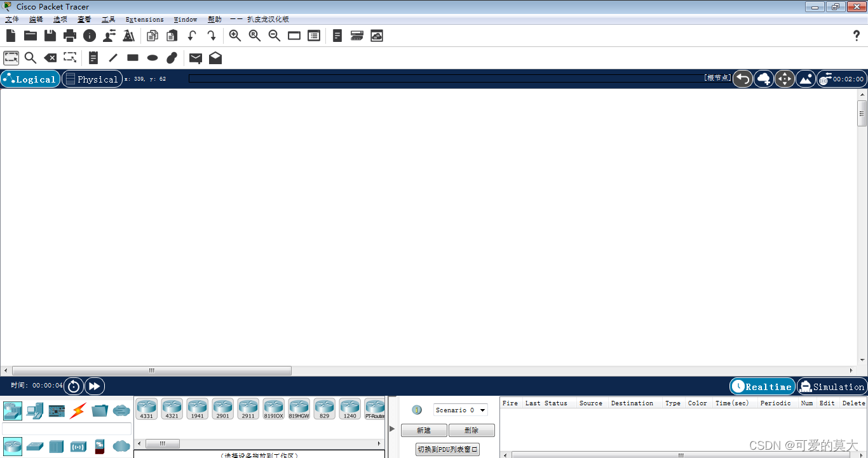Open custom devices dialog list icon
The image size is (868, 458).
pos(314,36)
